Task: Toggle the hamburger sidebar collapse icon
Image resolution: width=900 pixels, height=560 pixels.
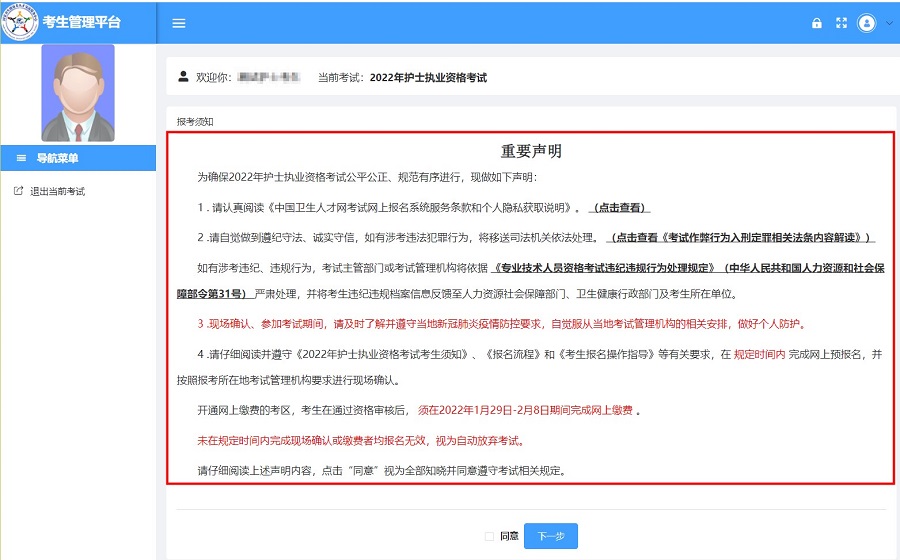Action: pos(179,24)
